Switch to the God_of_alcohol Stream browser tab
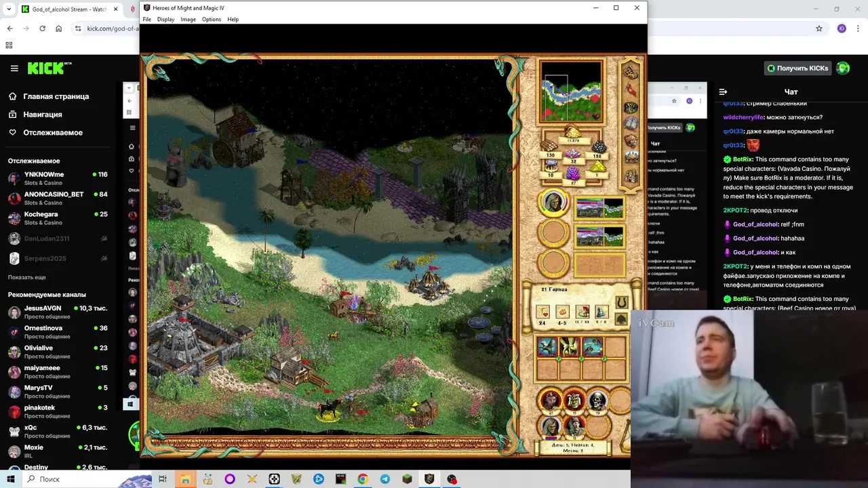 tap(69, 9)
